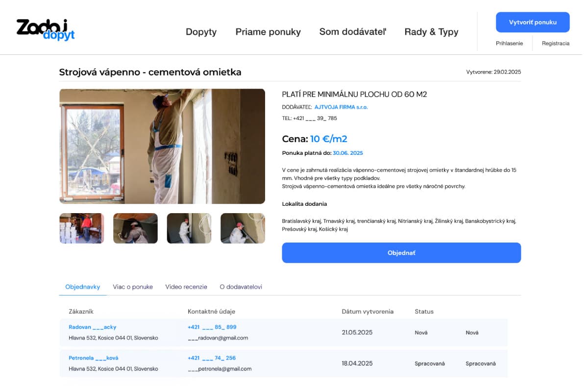The width and height of the screenshot is (588, 392).
Task: Switch to the Objednavky tab
Action: 83,287
